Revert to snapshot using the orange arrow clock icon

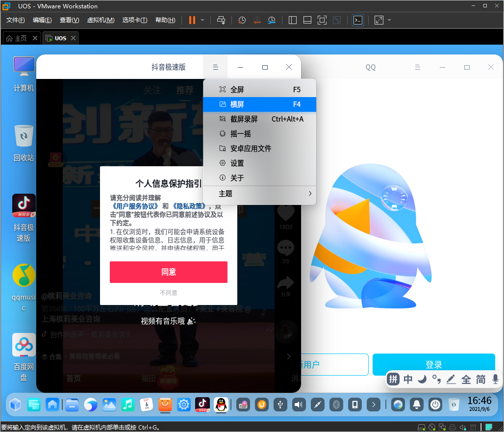257,20
